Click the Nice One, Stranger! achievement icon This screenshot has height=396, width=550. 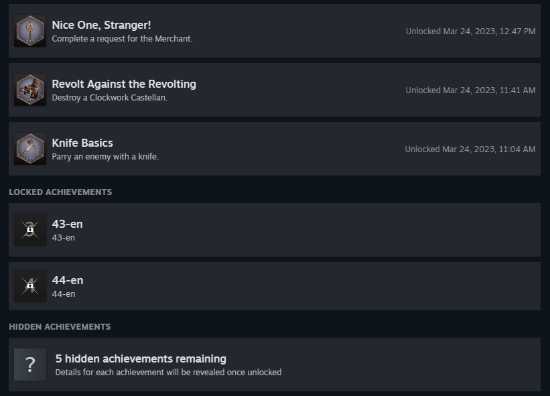[x=30, y=31]
